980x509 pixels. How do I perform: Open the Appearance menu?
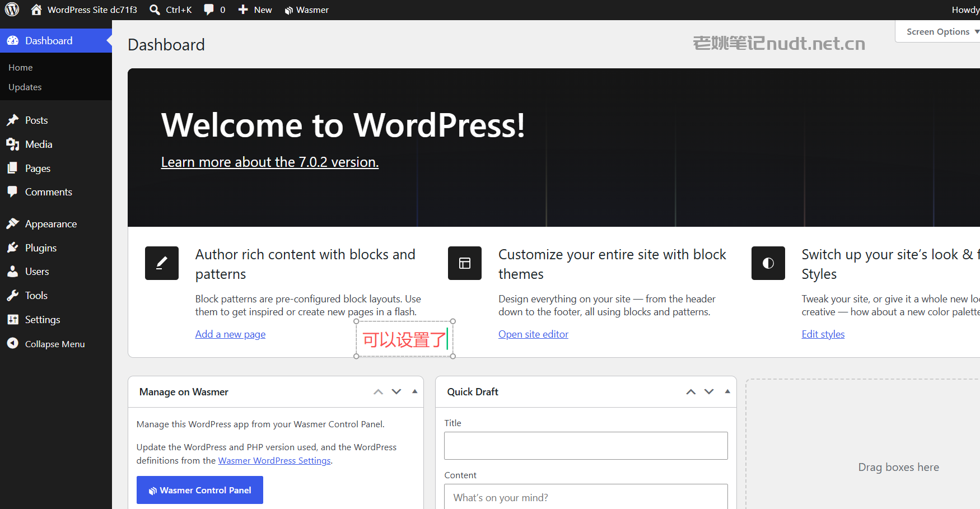50,224
